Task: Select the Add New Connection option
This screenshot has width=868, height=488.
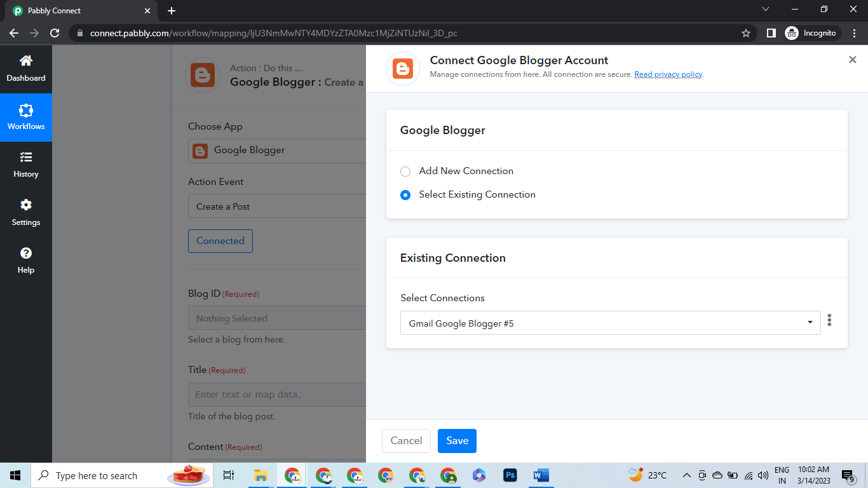Action: point(405,172)
